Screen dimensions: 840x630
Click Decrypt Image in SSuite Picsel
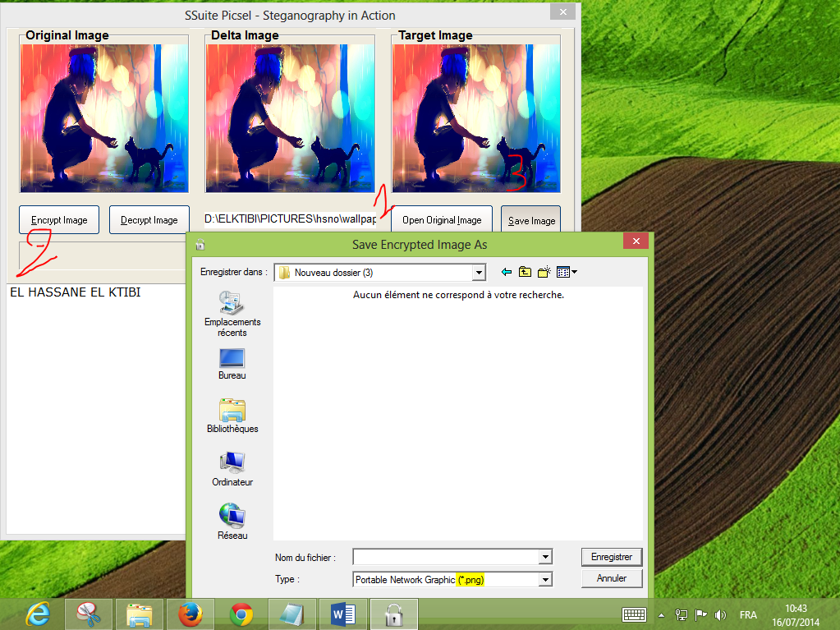pyautogui.click(x=149, y=219)
